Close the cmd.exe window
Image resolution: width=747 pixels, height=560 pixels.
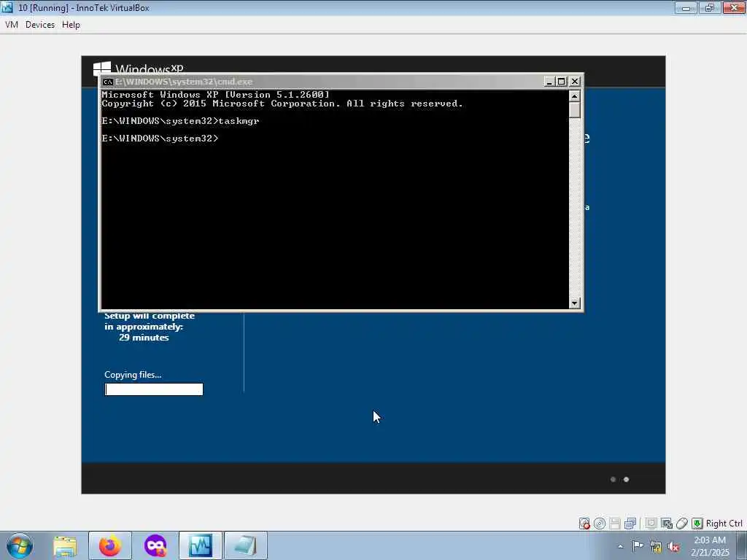(575, 82)
